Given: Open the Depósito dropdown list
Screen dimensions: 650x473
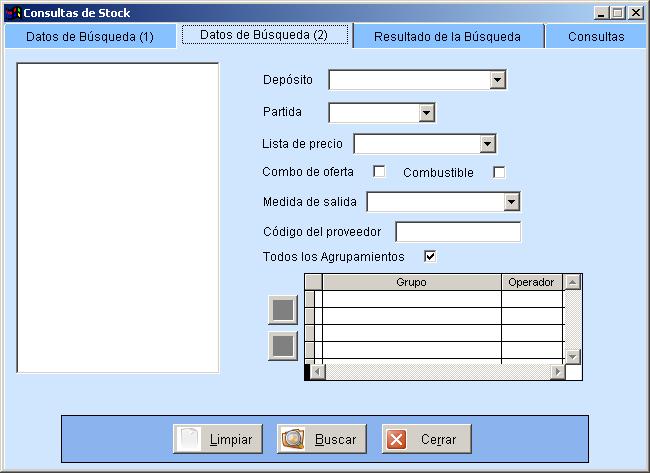Looking at the screenshot, I should tap(497, 80).
